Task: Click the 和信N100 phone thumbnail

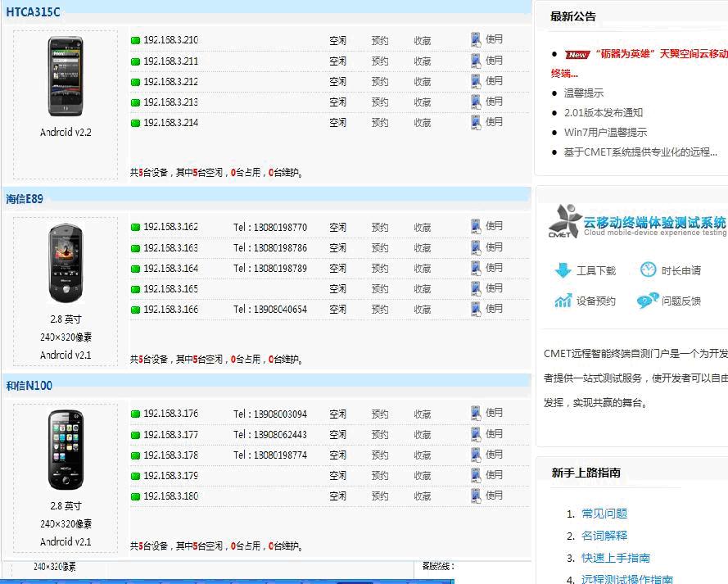Action: tap(66, 450)
